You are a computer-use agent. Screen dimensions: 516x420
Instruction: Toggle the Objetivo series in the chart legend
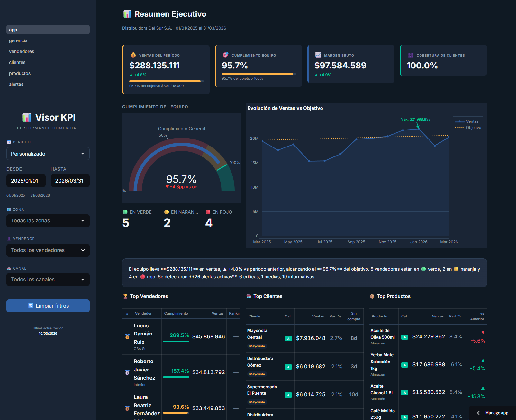pos(468,128)
